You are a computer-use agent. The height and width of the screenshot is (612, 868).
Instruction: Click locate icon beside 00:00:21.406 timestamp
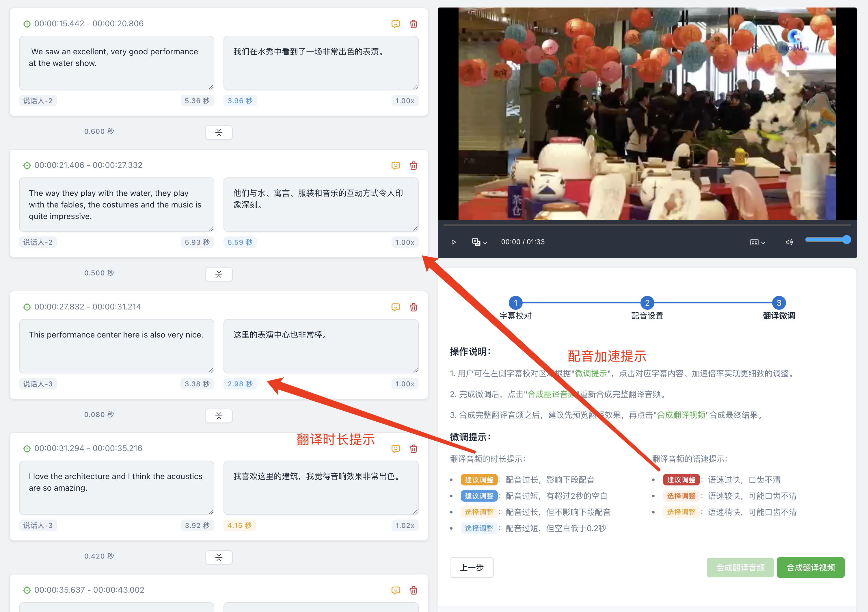[x=27, y=165]
